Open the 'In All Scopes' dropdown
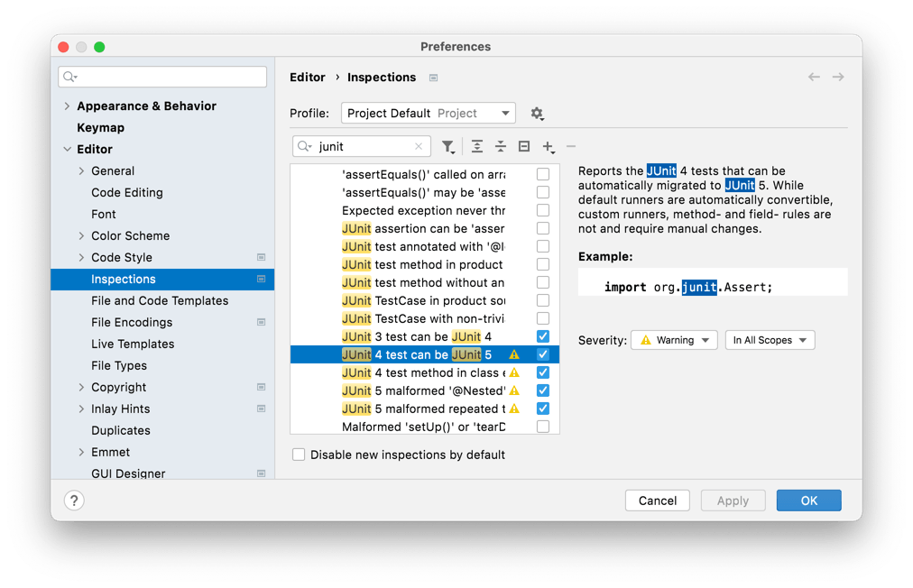The width and height of the screenshot is (913, 588). point(770,340)
